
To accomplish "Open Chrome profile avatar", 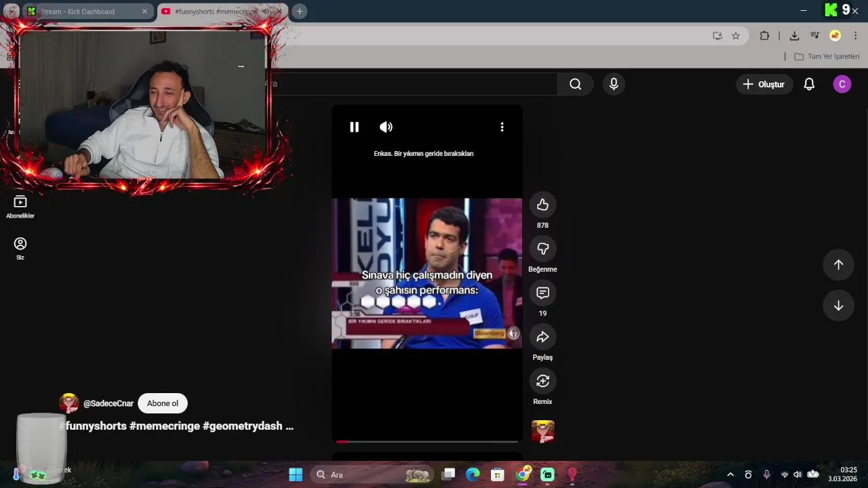I will [835, 36].
